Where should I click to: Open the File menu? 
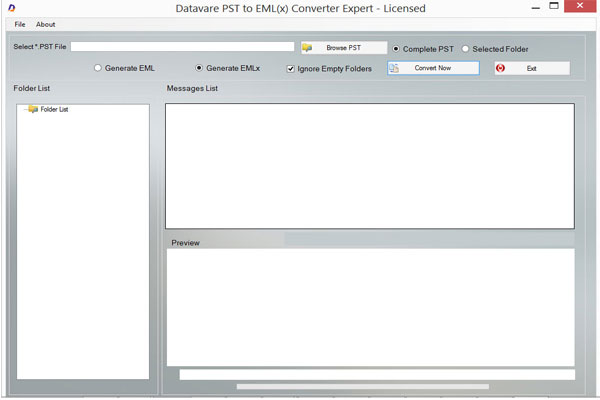tap(20, 24)
